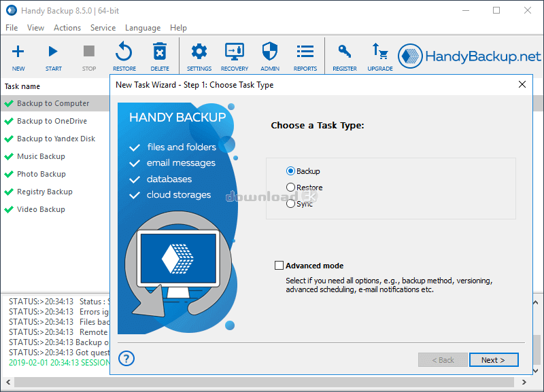Click the 'Errors ig' status log line
Image resolution: width=544 pixels, height=392 pixels.
click(x=59, y=312)
